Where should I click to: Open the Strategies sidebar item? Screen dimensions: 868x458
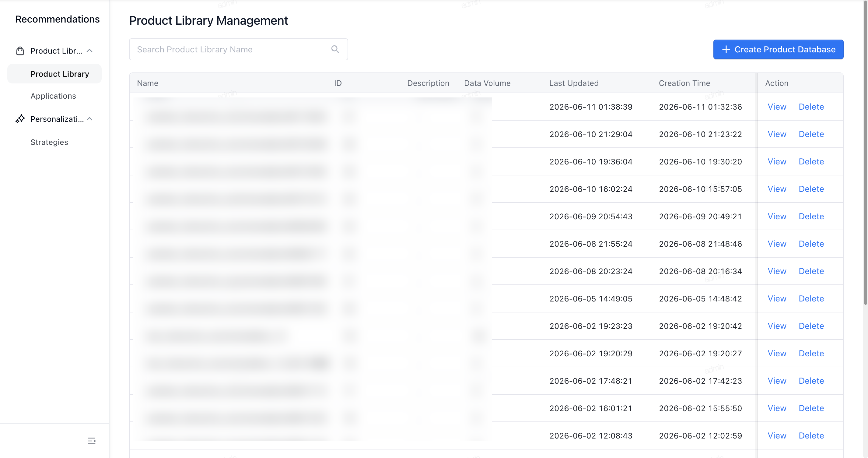tap(49, 142)
